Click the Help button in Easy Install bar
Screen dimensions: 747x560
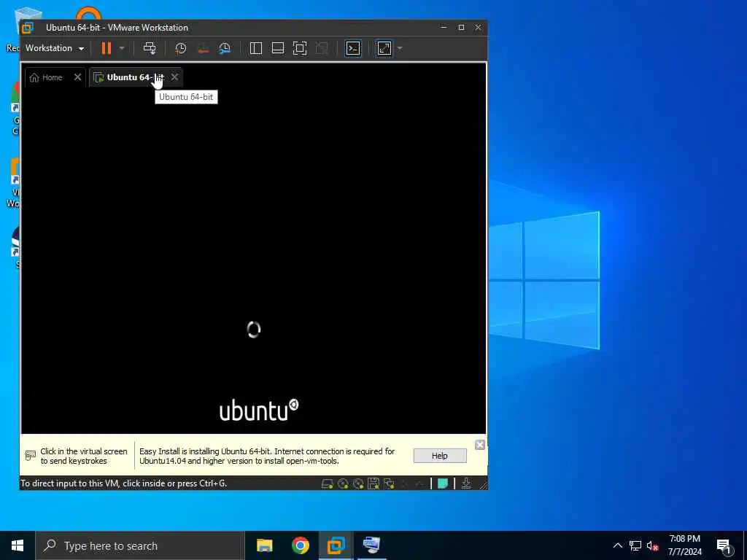click(x=440, y=456)
